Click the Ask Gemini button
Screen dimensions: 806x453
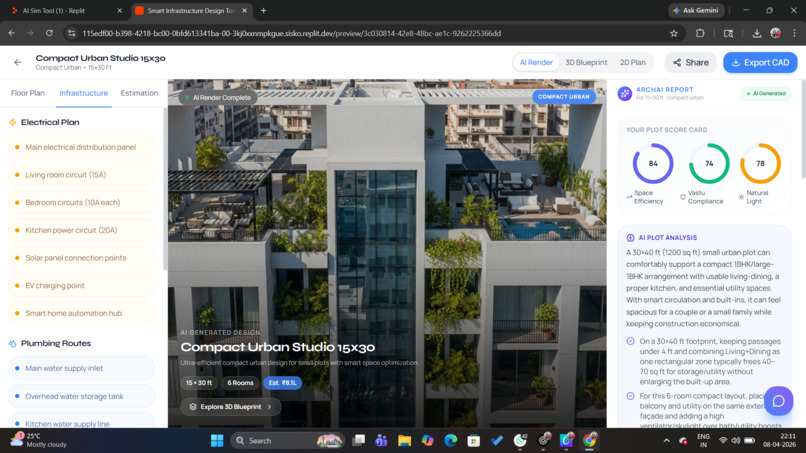[696, 10]
